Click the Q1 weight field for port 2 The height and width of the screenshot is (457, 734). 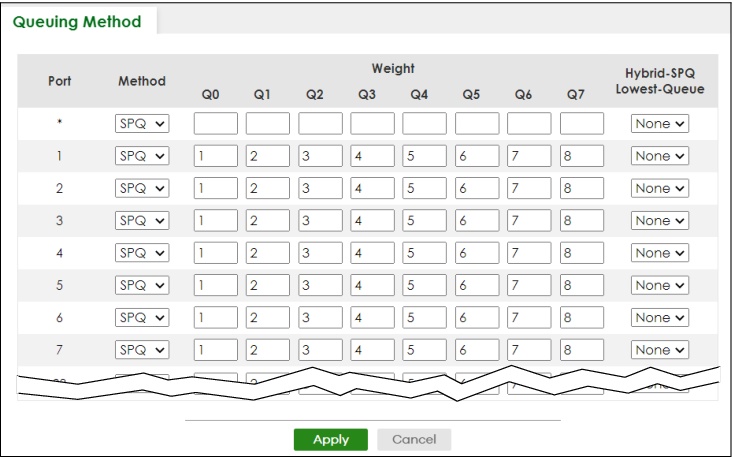tap(267, 188)
